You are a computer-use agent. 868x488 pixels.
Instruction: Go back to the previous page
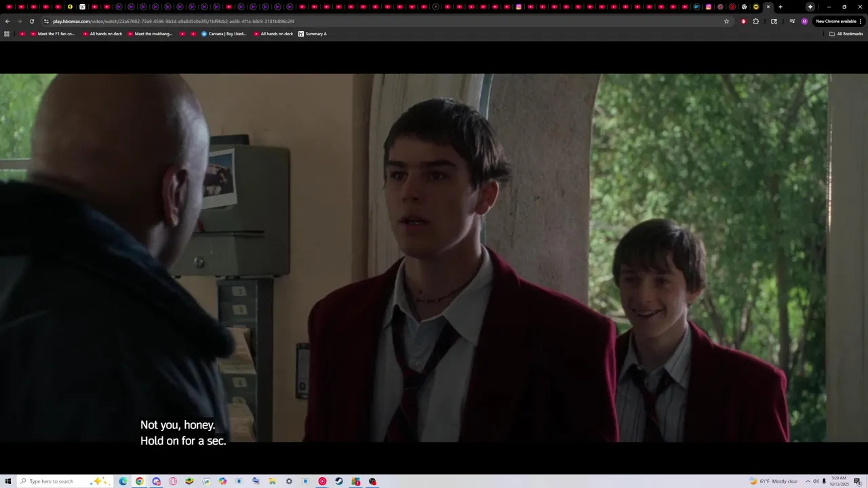pos(7,21)
